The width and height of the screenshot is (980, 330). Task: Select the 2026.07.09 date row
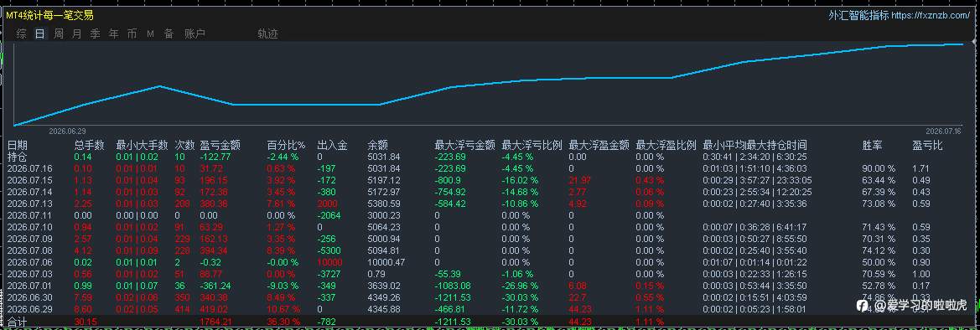(x=29, y=239)
